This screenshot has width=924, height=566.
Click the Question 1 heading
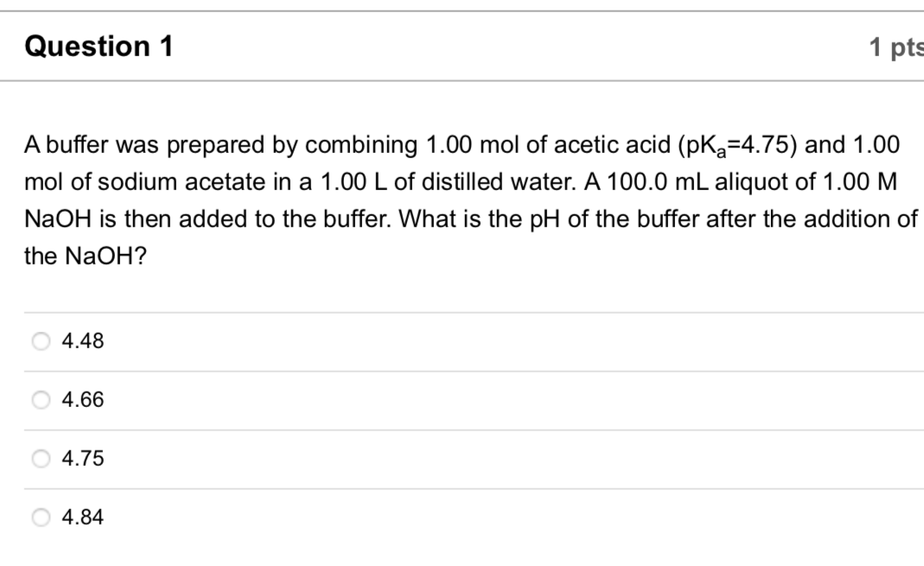point(100,47)
